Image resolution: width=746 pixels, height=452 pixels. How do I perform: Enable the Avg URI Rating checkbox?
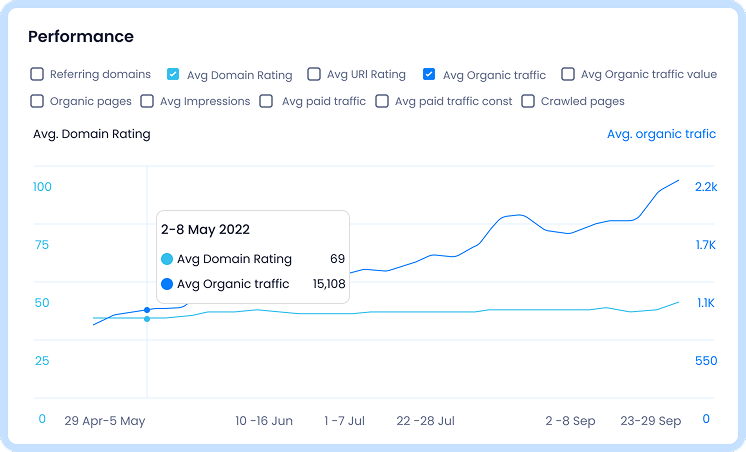click(314, 74)
